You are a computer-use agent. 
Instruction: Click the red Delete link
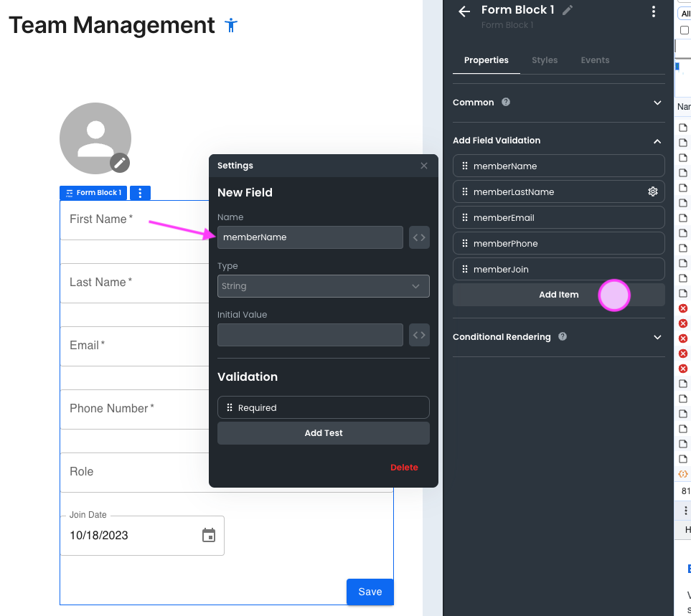coord(404,468)
